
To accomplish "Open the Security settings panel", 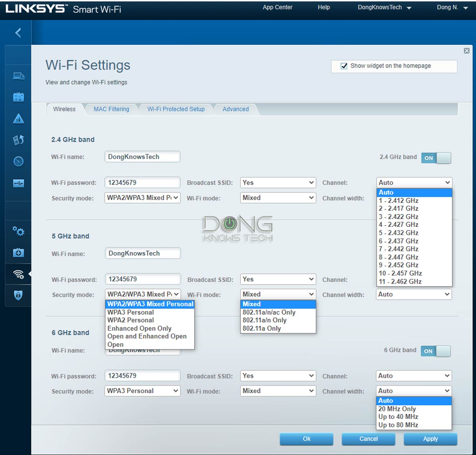I will [18, 296].
